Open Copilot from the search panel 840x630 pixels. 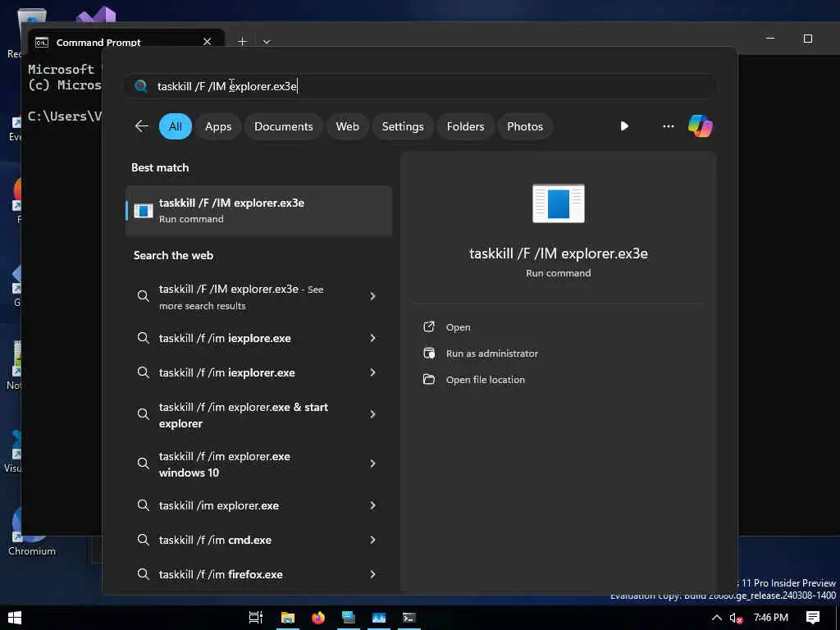click(x=701, y=126)
